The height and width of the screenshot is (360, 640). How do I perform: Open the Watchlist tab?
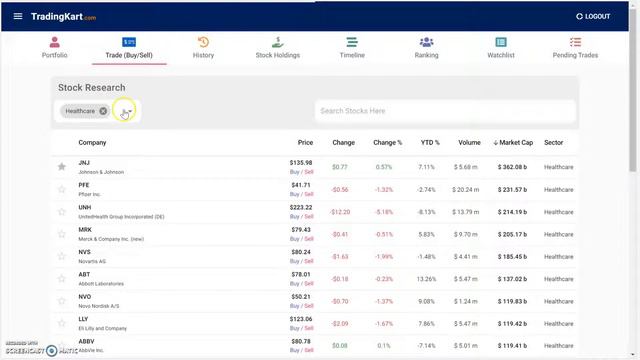501,48
